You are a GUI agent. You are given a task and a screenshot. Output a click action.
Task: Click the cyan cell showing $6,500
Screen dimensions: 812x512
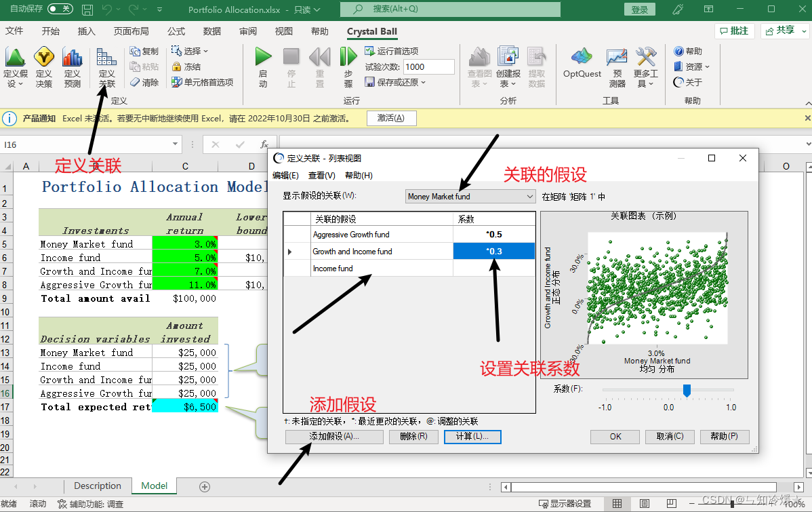[x=185, y=407]
